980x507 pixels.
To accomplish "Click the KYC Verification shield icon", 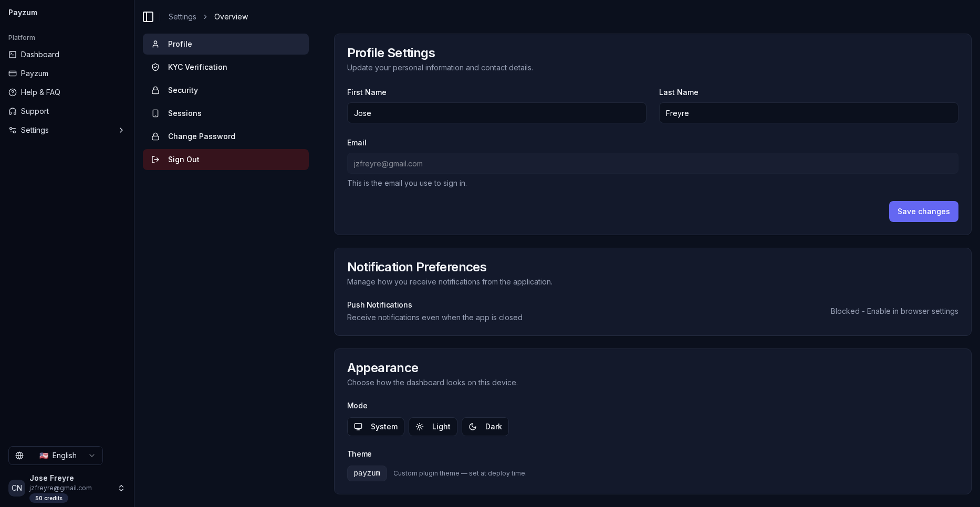I will tap(155, 67).
